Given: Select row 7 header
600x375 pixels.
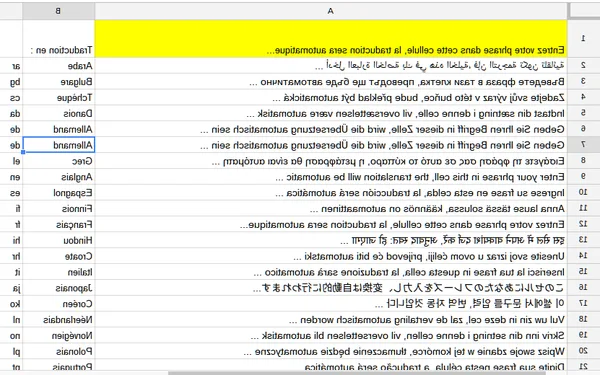Looking at the screenshot, I should pyautogui.click(x=583, y=145).
